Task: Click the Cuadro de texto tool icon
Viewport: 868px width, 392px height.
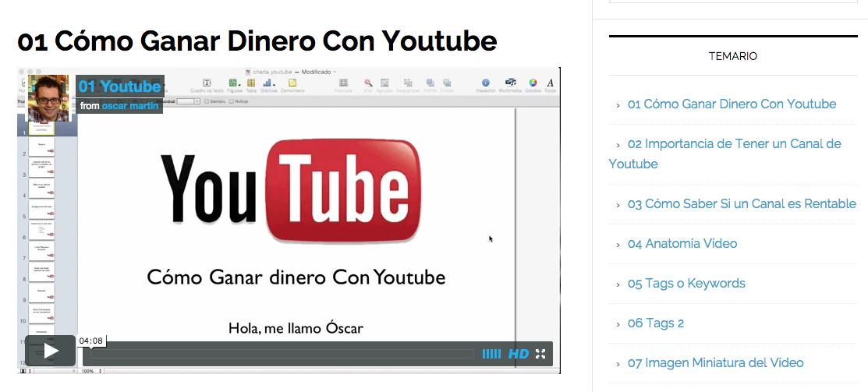Action: click(x=207, y=83)
